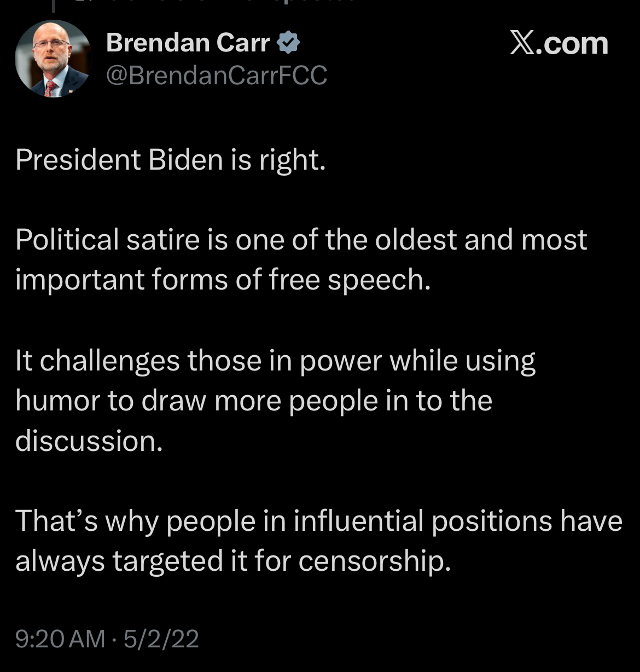Image resolution: width=640 pixels, height=672 pixels.
Task: Click the word "censorship." in the tweet
Action: pos(375,561)
